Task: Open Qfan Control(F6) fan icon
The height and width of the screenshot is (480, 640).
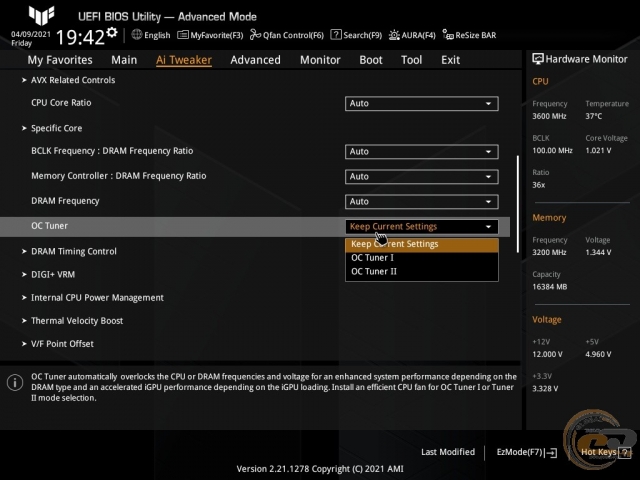Action: coord(256,35)
